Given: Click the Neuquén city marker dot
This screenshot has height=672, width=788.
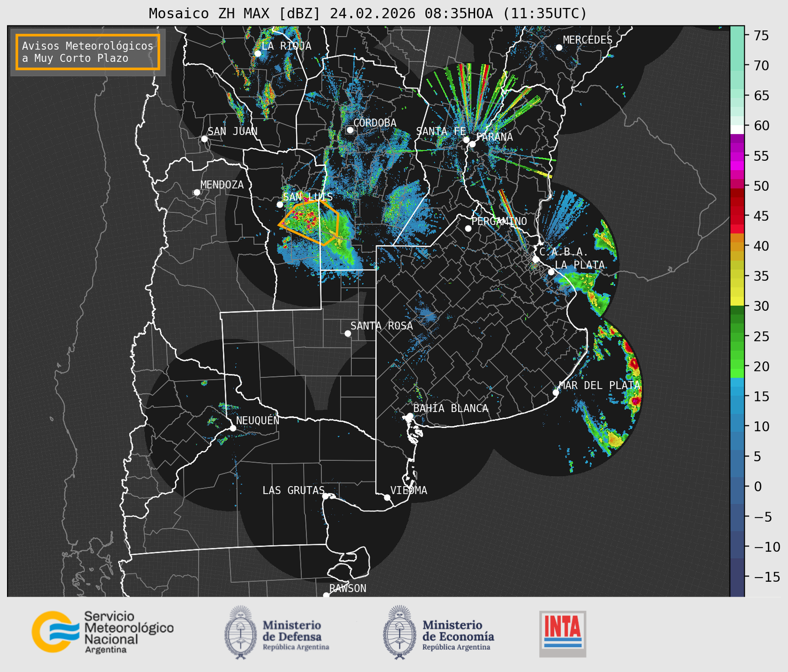Looking at the screenshot, I should [233, 428].
